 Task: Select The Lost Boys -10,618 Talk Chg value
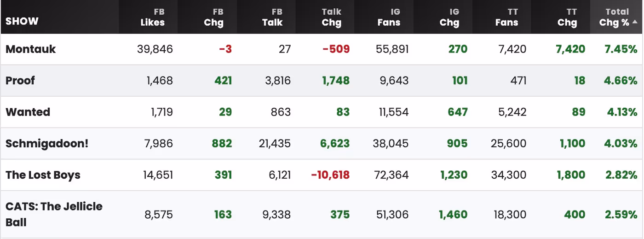[330, 175]
